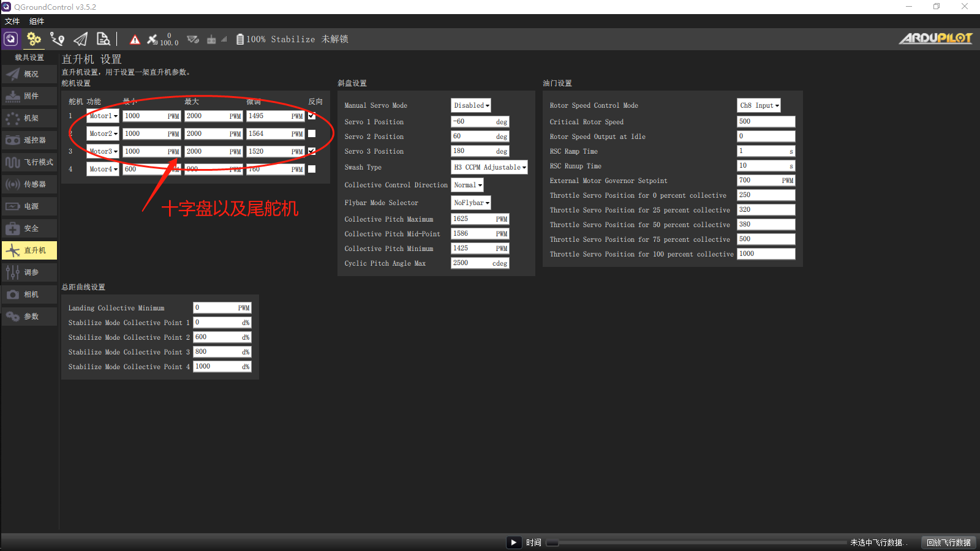The width and height of the screenshot is (980, 551).
Task: Edit Throttle Servo Position for 50 percent field
Action: (x=766, y=225)
